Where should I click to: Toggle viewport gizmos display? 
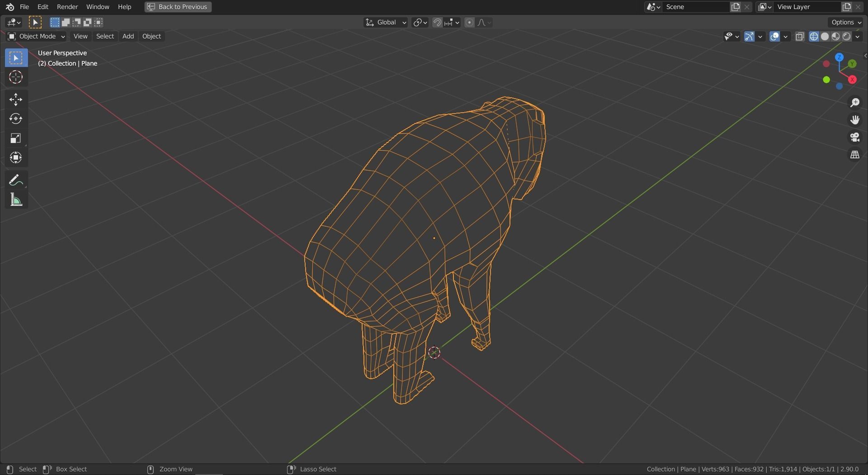tap(749, 37)
